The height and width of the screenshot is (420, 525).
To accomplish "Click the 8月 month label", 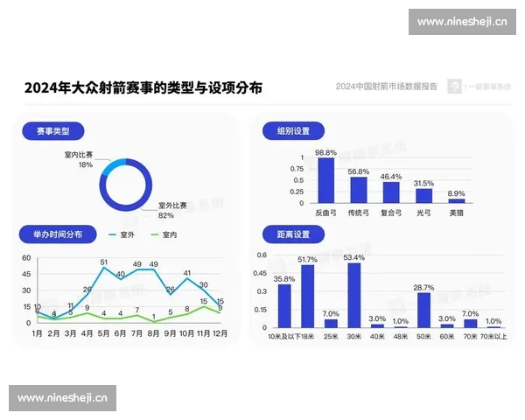I will (x=154, y=333).
